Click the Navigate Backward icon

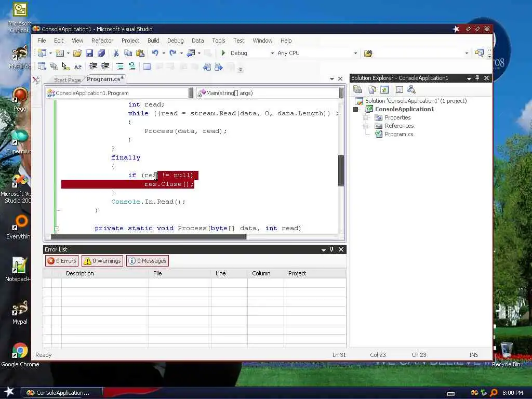[191, 53]
